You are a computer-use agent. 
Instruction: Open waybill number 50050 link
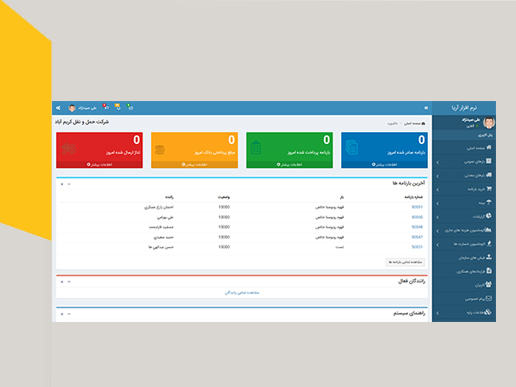pyautogui.click(x=417, y=217)
